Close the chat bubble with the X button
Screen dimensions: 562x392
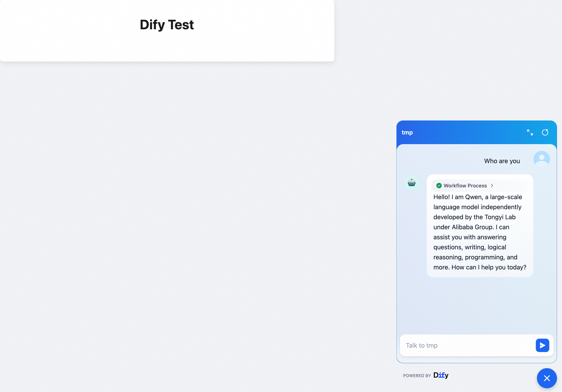(x=547, y=378)
